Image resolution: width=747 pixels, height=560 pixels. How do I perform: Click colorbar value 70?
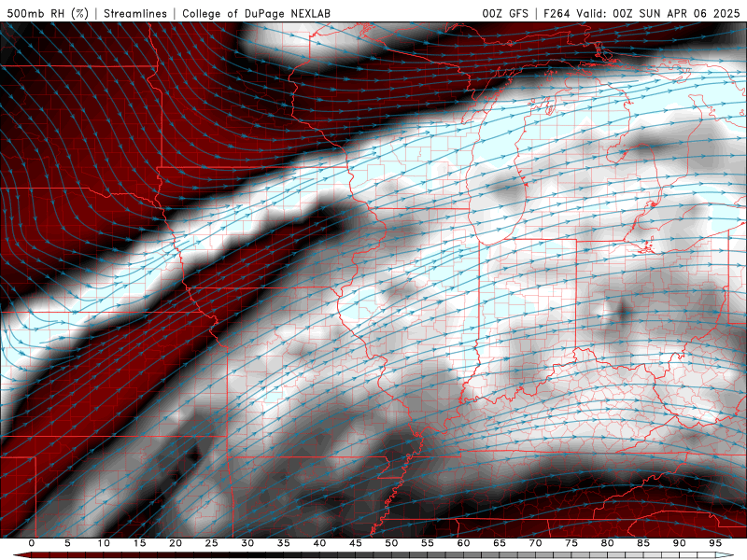[x=535, y=543]
